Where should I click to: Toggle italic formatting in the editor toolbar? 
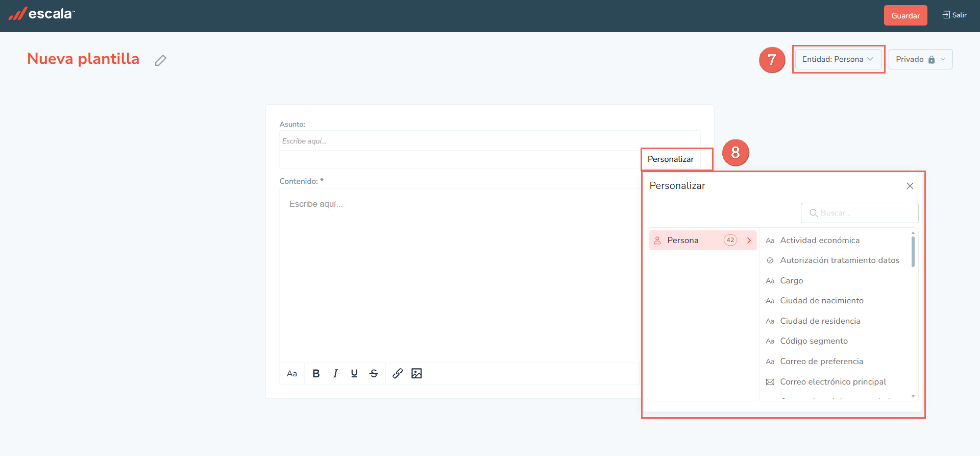[x=335, y=373]
